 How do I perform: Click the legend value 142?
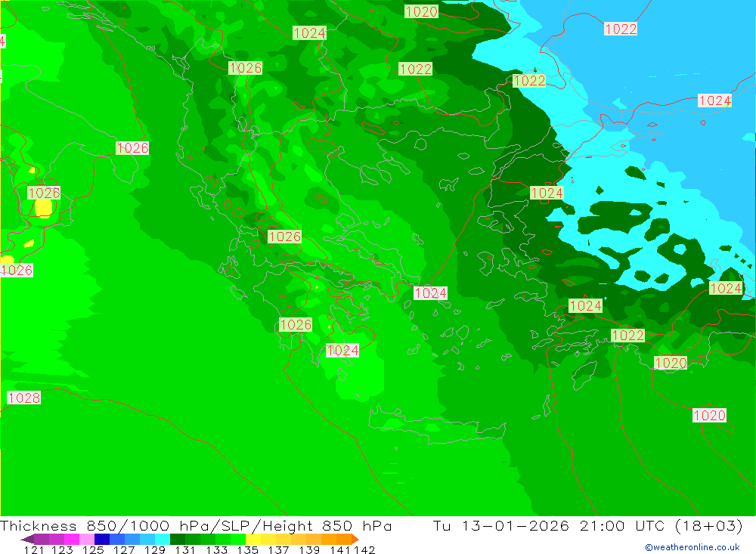[364, 549]
